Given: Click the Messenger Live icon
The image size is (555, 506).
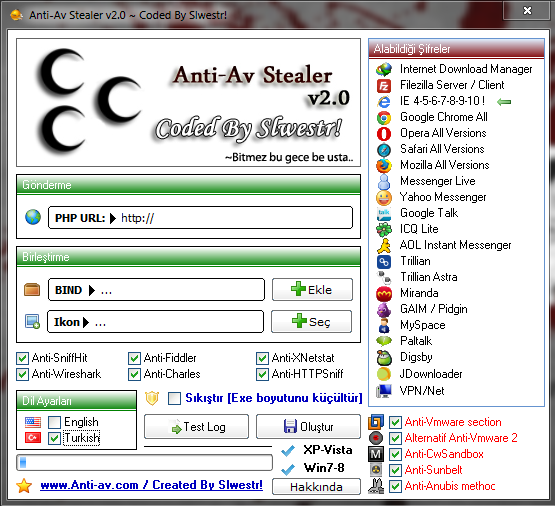Looking at the screenshot, I should point(384,182).
